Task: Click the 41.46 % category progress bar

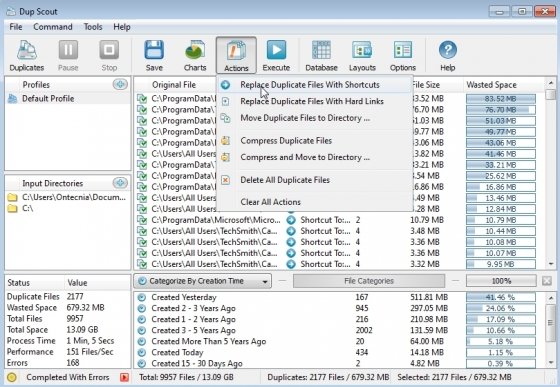Action: coord(501,297)
